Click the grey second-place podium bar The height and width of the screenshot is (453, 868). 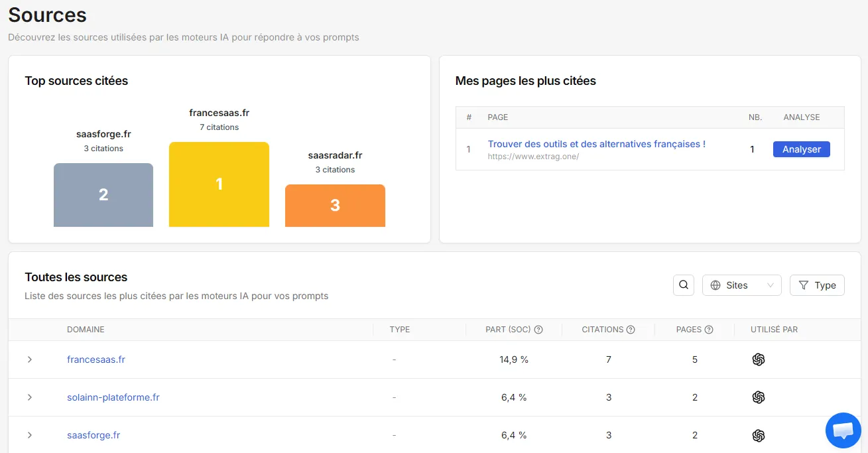click(x=103, y=195)
